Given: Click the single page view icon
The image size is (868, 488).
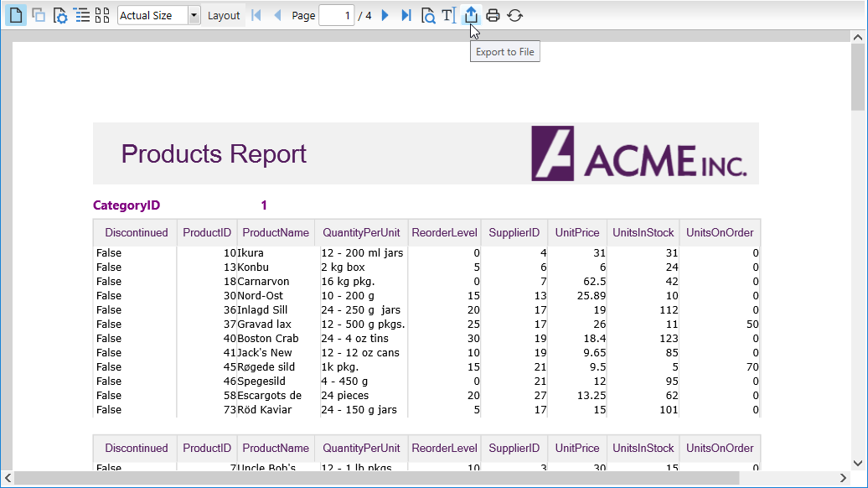Looking at the screenshot, I should 15,15.
